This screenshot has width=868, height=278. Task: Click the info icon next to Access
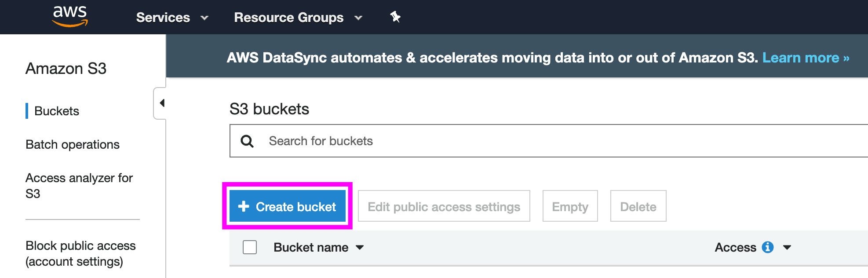coord(769,247)
